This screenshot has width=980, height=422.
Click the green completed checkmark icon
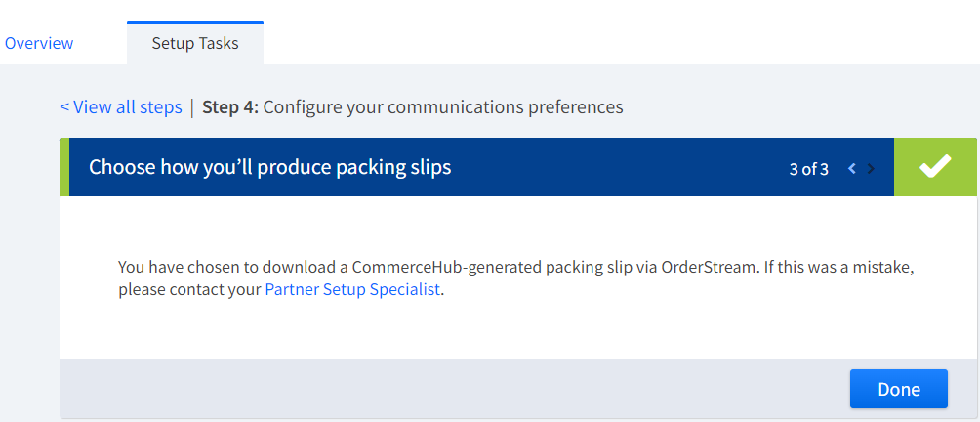tap(935, 167)
